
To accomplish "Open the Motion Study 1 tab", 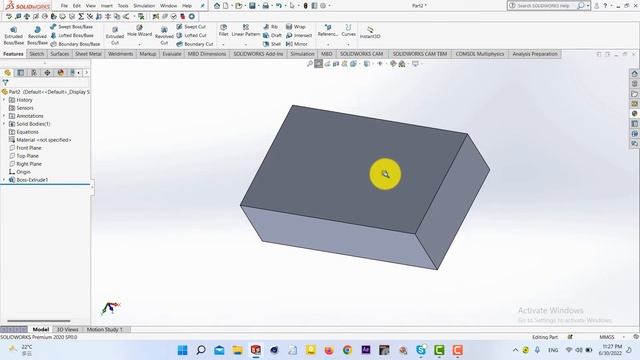I will pyautogui.click(x=104, y=329).
